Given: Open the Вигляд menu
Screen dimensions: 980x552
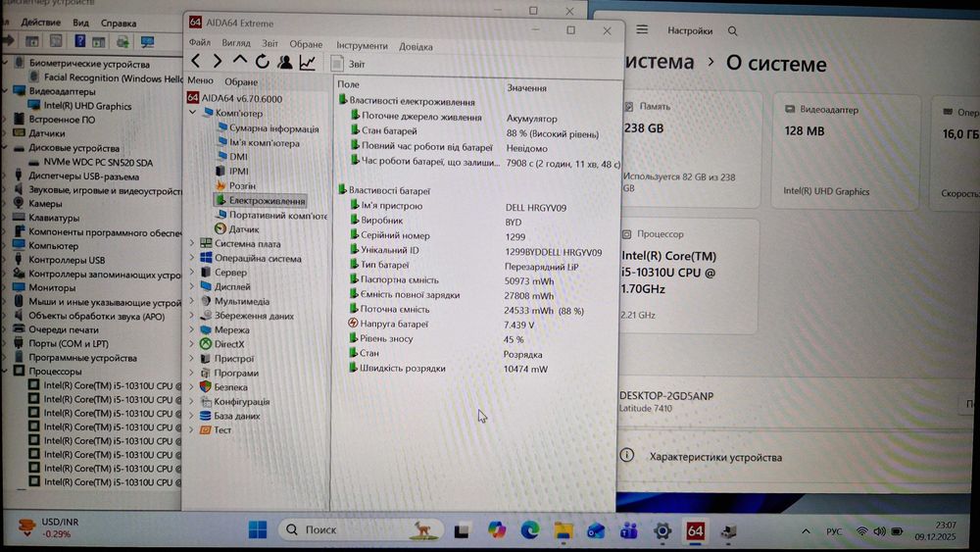Looking at the screenshot, I should point(235,43).
